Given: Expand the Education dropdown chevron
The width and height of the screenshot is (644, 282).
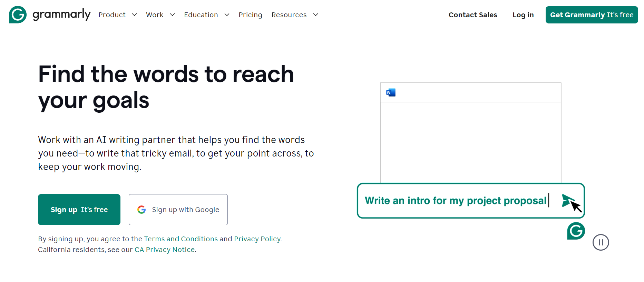Looking at the screenshot, I should point(227,15).
